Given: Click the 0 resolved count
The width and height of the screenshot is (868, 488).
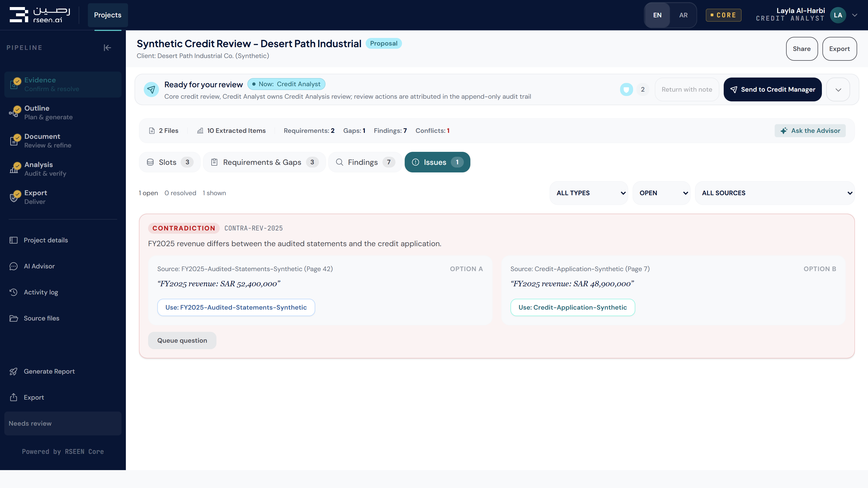Looking at the screenshot, I should point(180,193).
